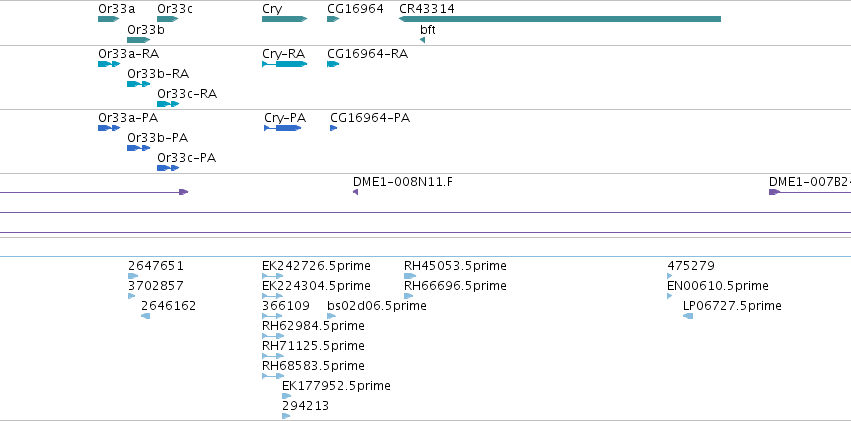Click the EK177952.5prime label text
The width and height of the screenshot is (851, 421).
point(336,386)
